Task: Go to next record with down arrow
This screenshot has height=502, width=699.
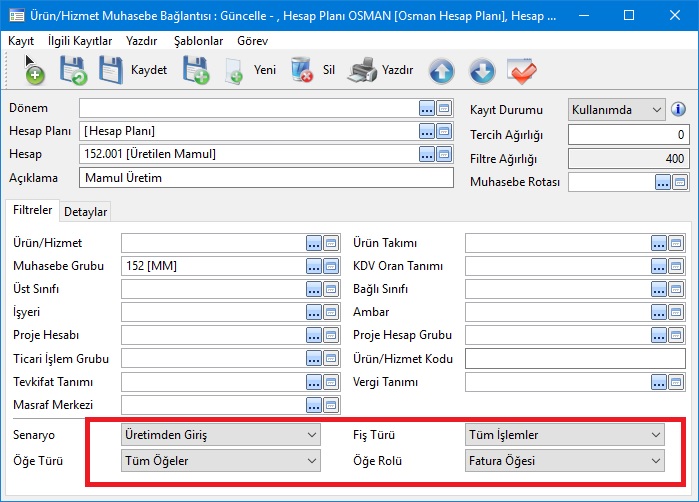Action: [481, 70]
